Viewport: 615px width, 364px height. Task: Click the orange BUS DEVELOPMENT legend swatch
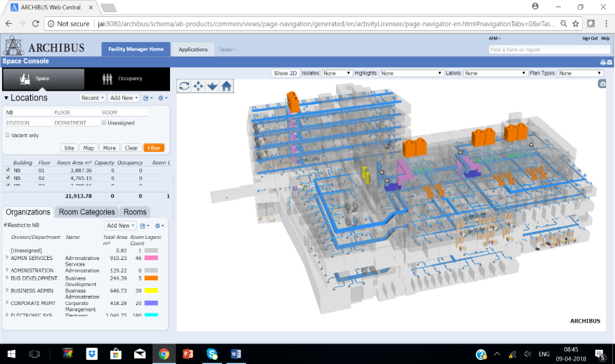coord(151,278)
